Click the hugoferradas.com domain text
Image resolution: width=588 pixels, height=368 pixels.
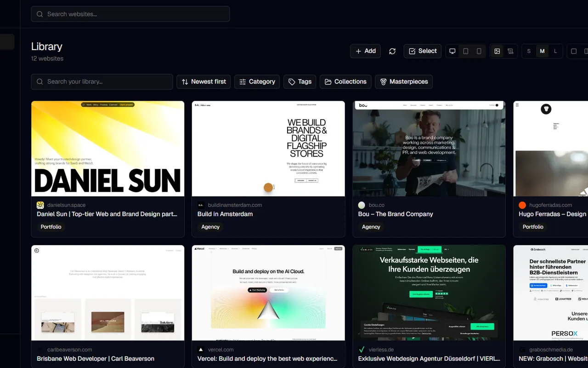[x=551, y=205]
